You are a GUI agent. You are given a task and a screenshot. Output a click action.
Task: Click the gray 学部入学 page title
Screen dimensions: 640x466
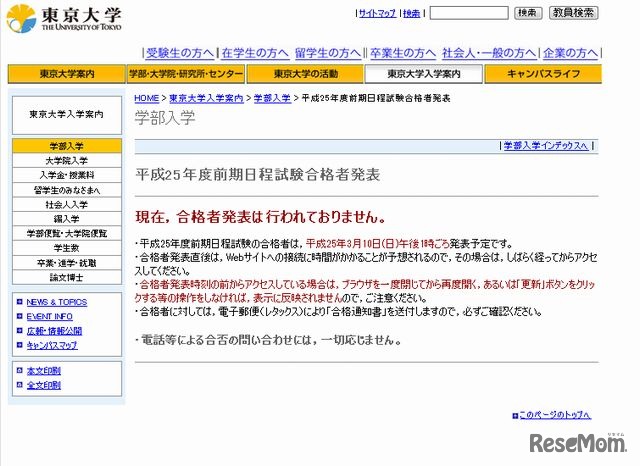165,118
